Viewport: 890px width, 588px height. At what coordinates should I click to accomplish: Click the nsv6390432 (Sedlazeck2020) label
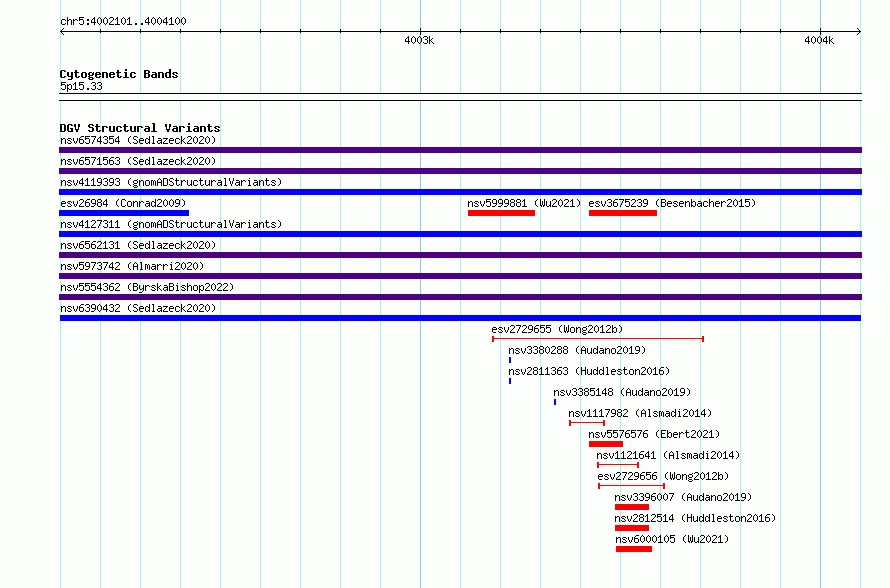pos(138,308)
